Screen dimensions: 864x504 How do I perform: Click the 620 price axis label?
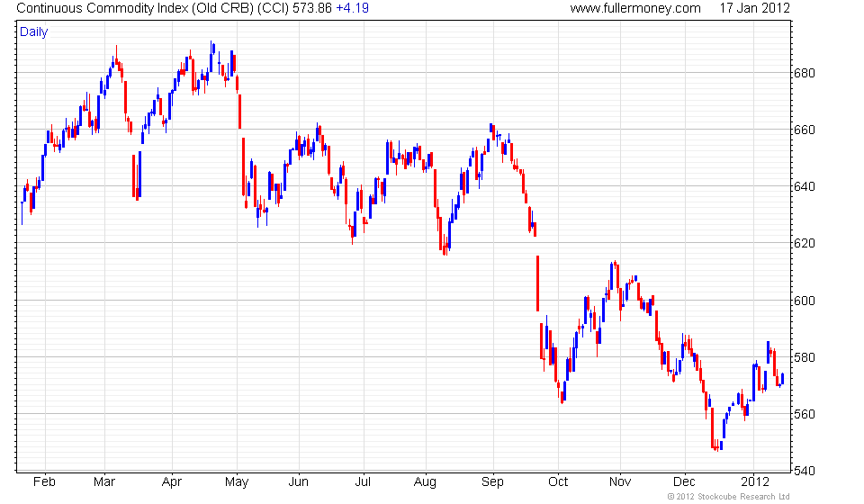pos(804,244)
